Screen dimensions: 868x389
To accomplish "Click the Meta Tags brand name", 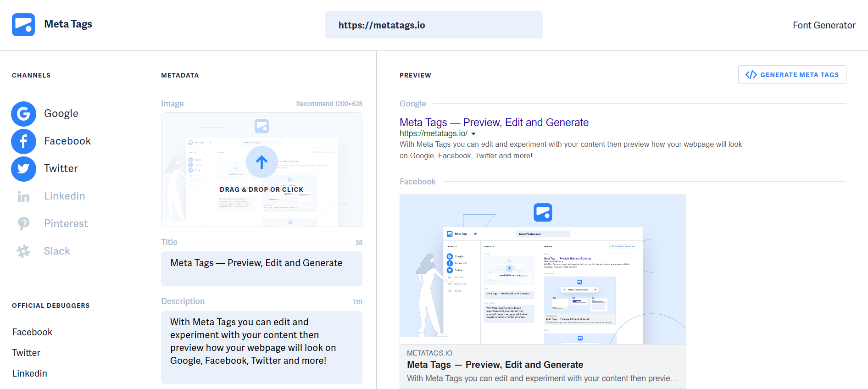I will pos(68,24).
